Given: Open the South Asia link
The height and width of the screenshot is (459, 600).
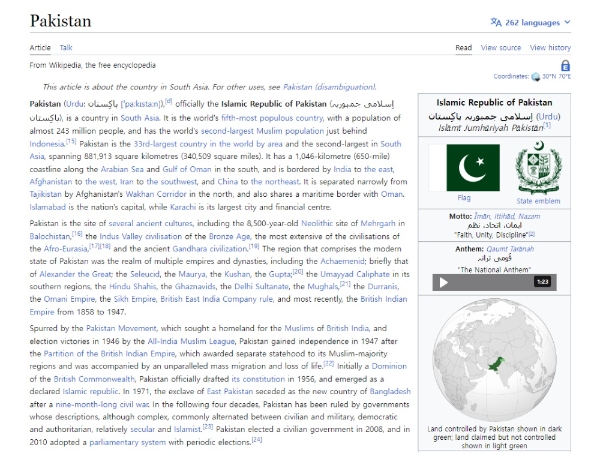Looking at the screenshot, I should [140, 118].
